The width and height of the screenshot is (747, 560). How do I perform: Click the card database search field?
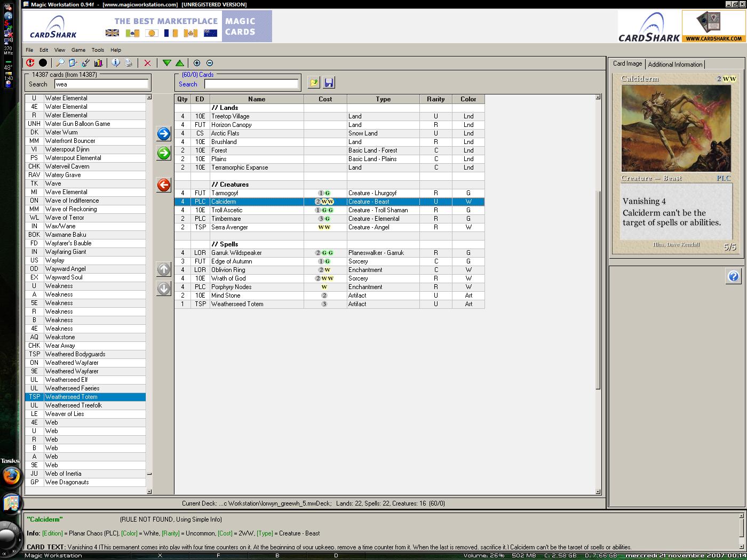pos(101,84)
